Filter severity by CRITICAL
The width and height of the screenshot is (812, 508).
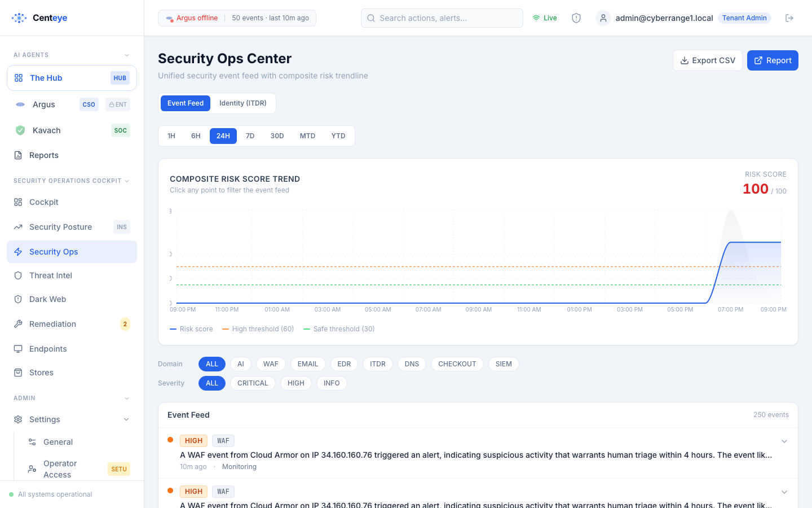253,383
